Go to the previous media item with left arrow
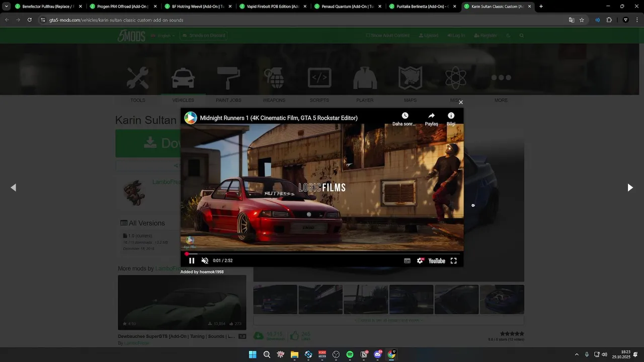 [x=14, y=188]
